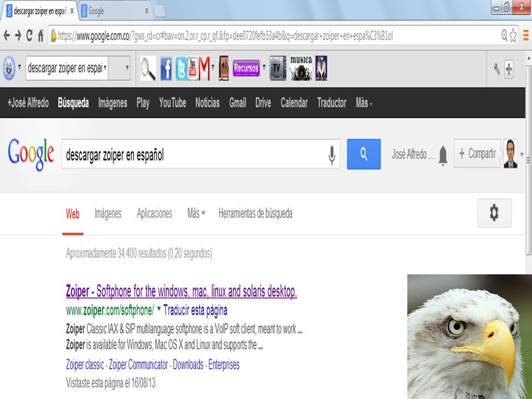Open Enterprises sitelink
Image resolution: width=532 pixels, height=399 pixels.
click(x=224, y=365)
